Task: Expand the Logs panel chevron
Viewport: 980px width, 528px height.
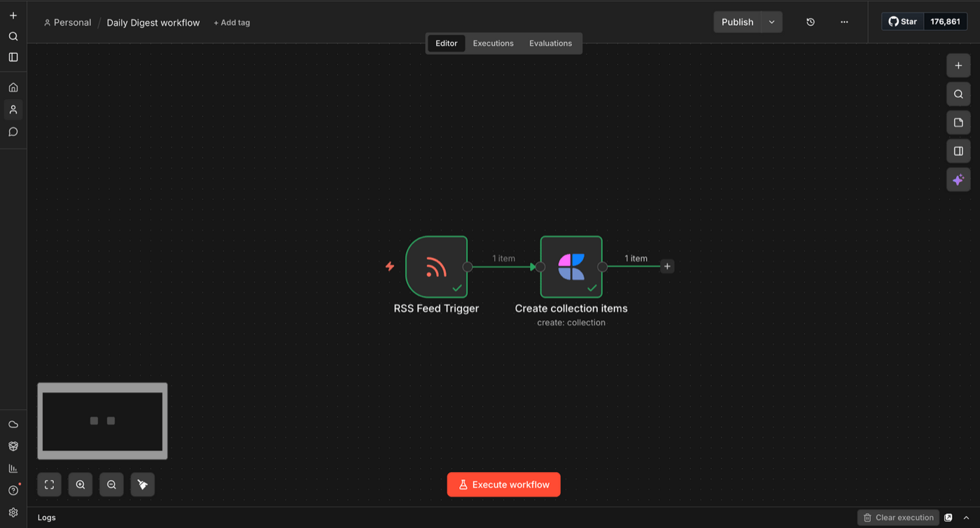Action: pyautogui.click(x=966, y=518)
